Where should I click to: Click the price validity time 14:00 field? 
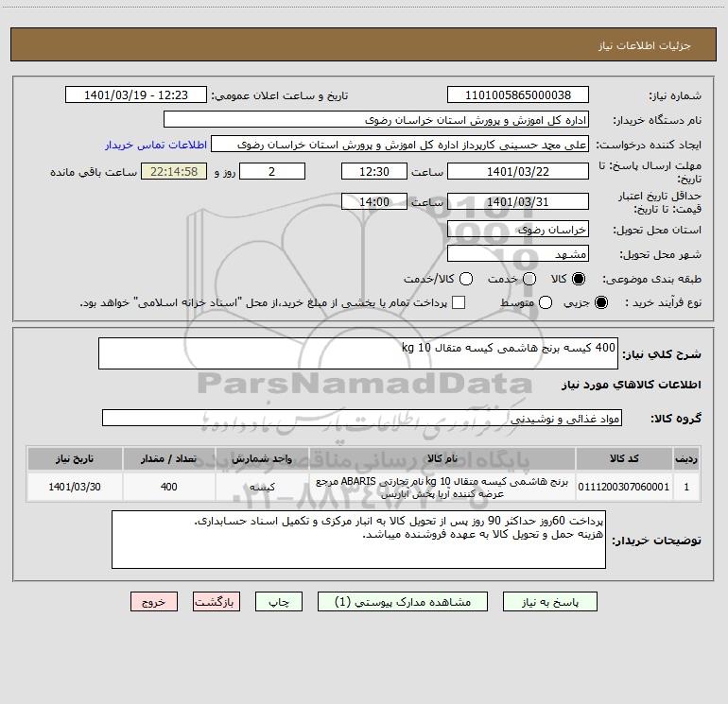pos(374,201)
